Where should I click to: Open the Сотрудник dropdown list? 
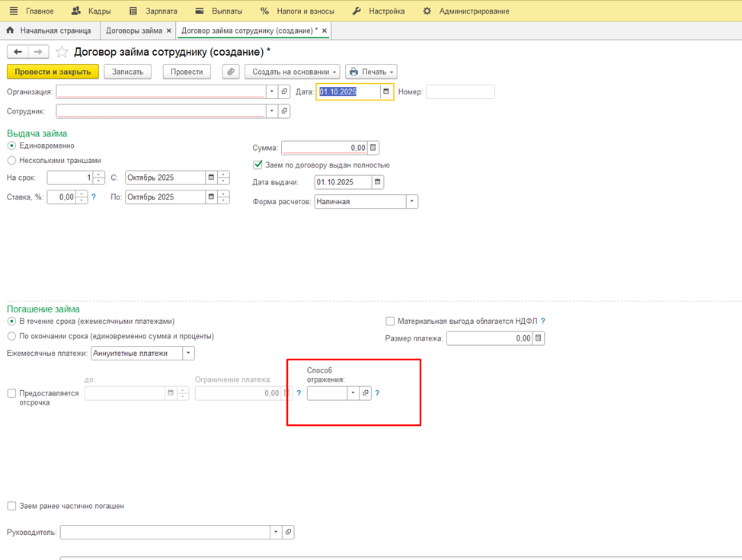click(x=271, y=111)
